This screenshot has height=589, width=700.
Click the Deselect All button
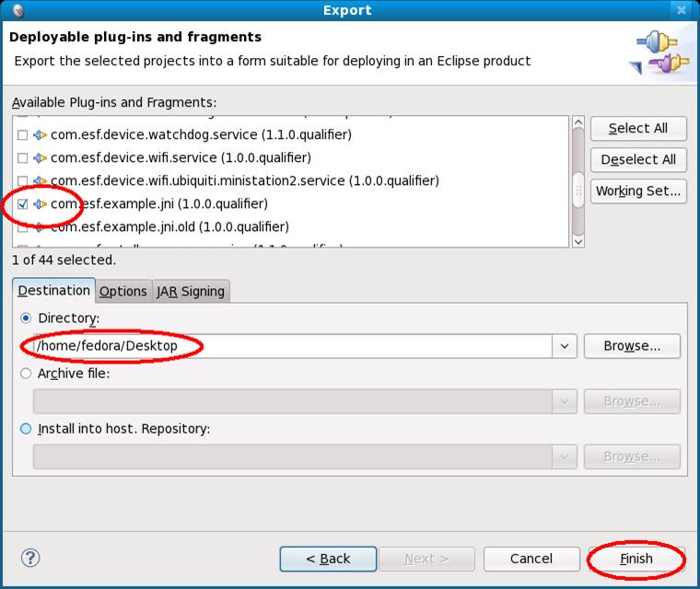point(638,160)
